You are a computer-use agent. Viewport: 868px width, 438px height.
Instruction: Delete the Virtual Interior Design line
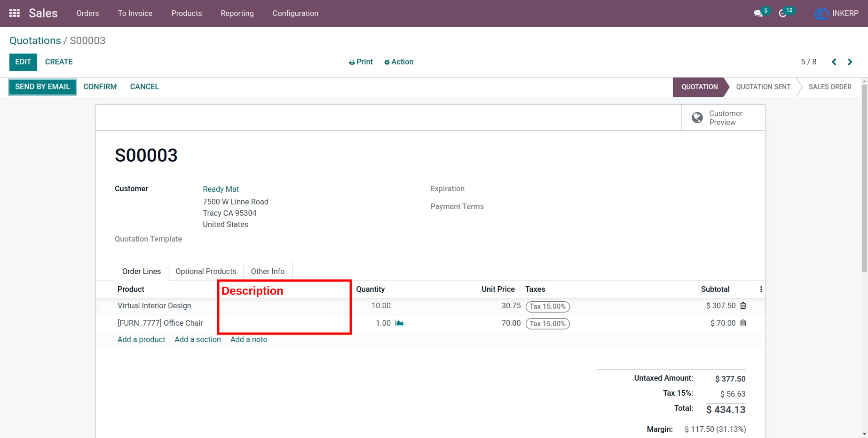[x=743, y=305]
